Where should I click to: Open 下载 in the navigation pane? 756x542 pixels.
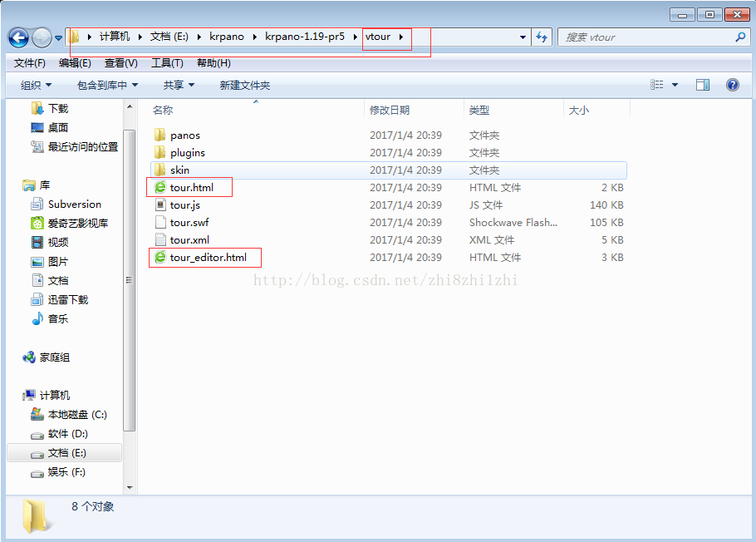[x=58, y=109]
